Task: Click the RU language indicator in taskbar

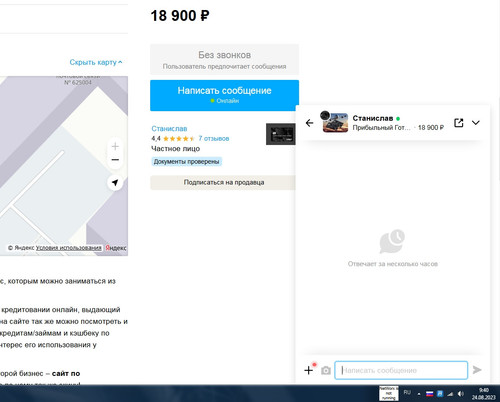Action: pyautogui.click(x=407, y=392)
